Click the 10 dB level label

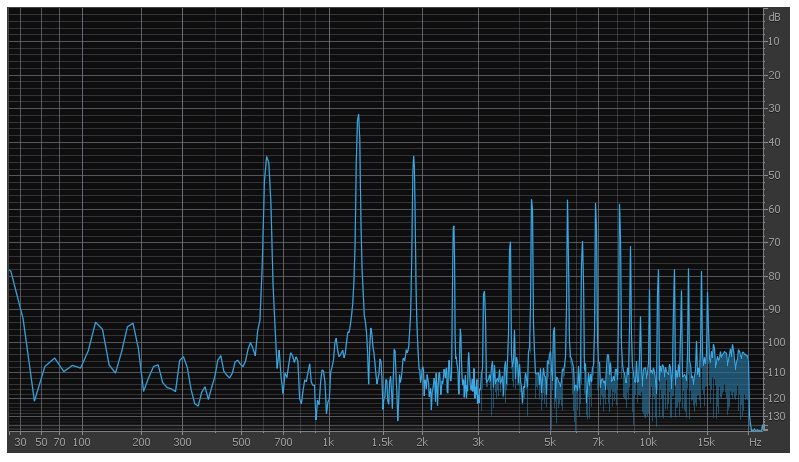tap(774, 41)
